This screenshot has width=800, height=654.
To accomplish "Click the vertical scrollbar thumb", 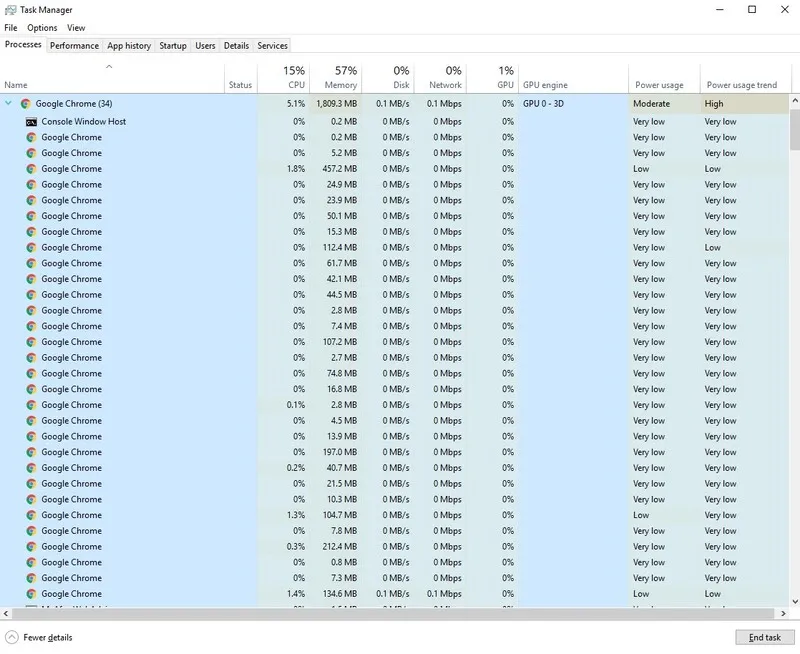I will [795, 129].
